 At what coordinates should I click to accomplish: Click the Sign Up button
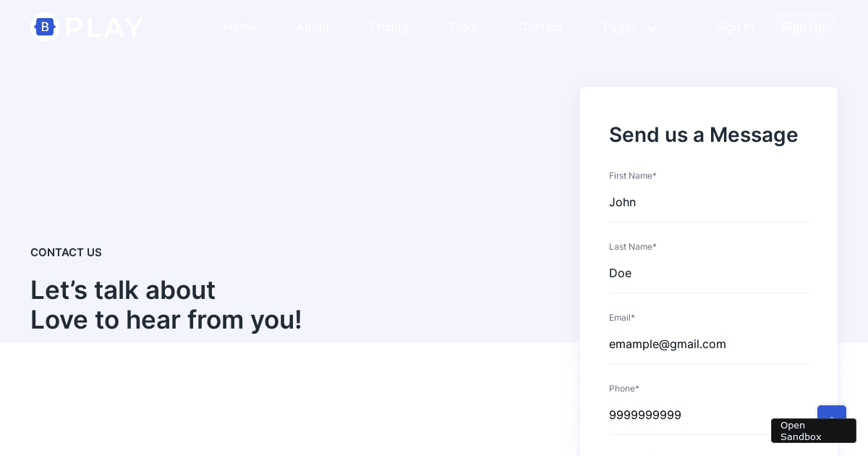coord(804,28)
